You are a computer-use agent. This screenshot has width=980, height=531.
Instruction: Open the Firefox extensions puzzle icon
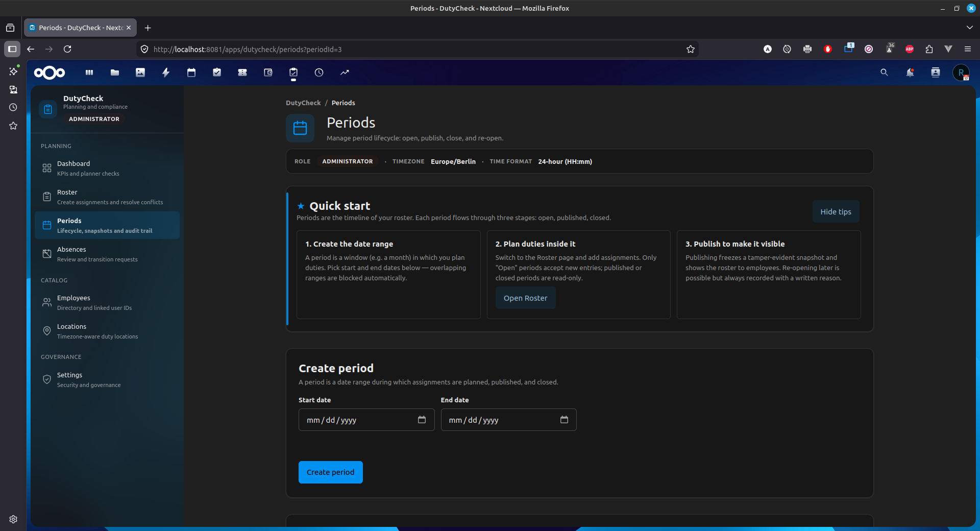click(x=929, y=49)
